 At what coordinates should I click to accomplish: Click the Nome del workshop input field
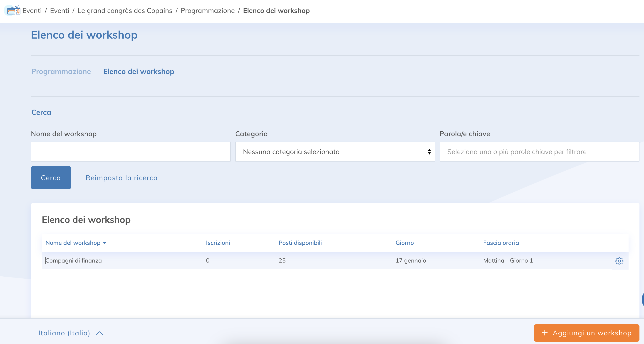[131, 152]
